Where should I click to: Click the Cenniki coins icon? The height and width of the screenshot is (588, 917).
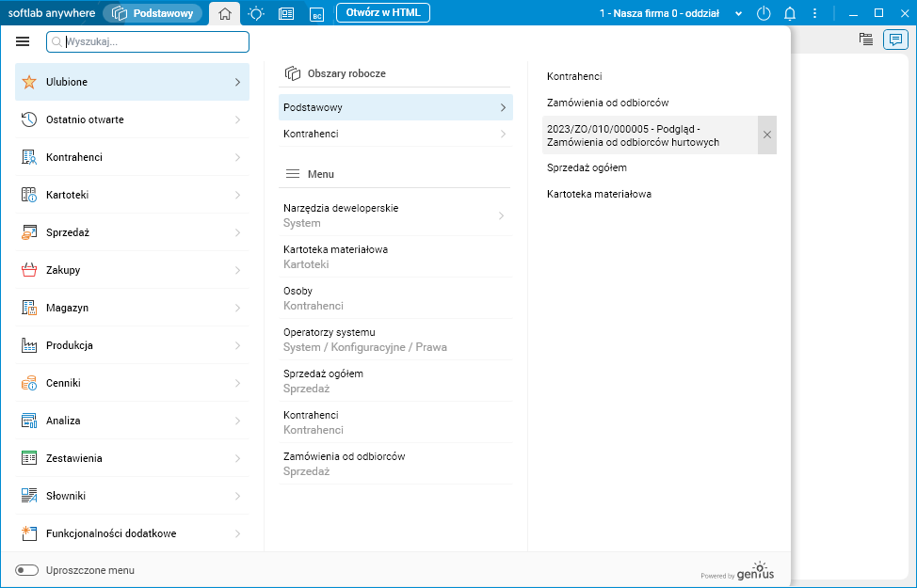click(28, 383)
